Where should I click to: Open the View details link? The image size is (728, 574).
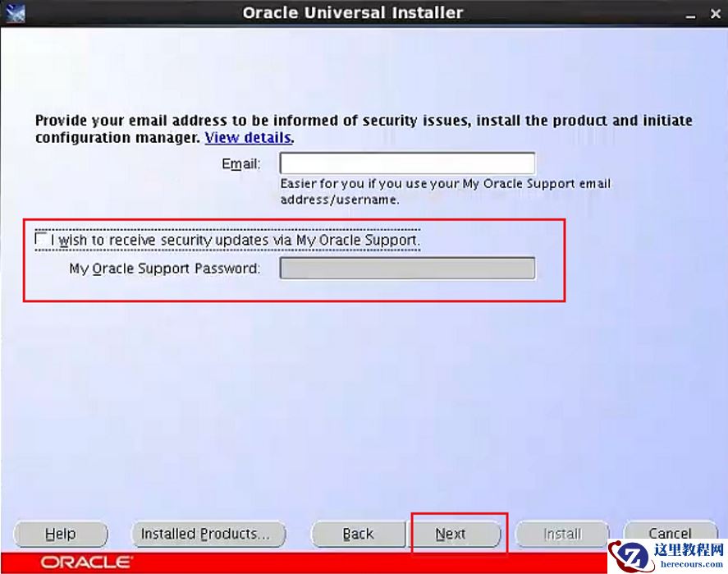pyautogui.click(x=249, y=137)
